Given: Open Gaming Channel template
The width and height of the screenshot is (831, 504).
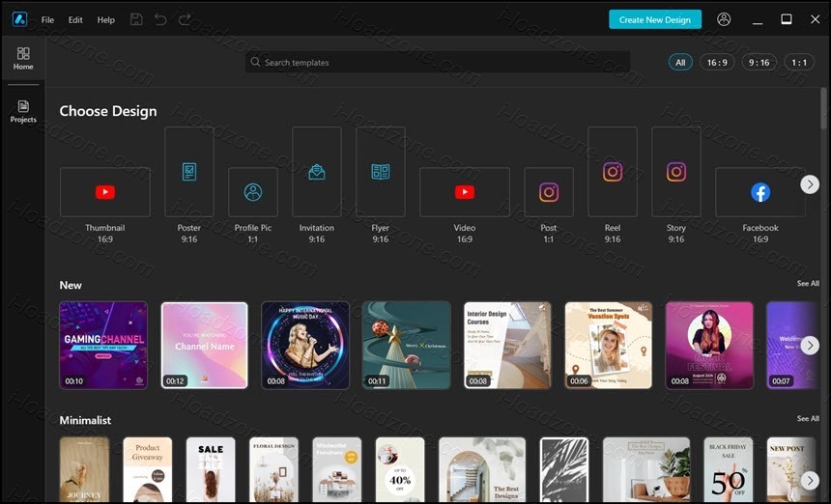Looking at the screenshot, I should tap(103, 346).
